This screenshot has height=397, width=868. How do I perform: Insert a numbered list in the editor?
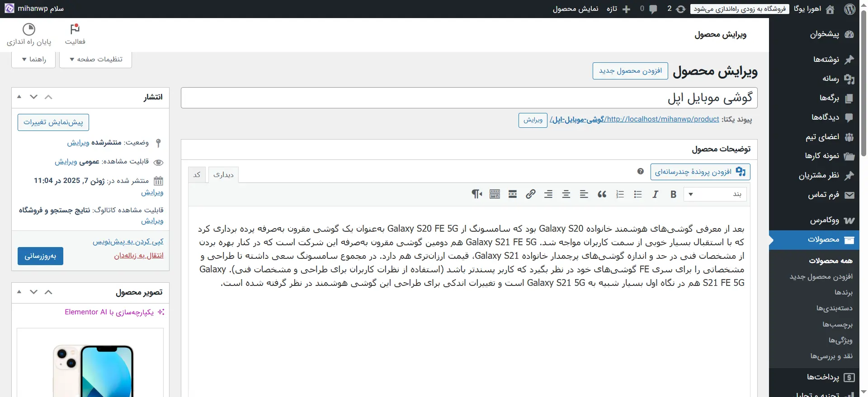click(620, 194)
